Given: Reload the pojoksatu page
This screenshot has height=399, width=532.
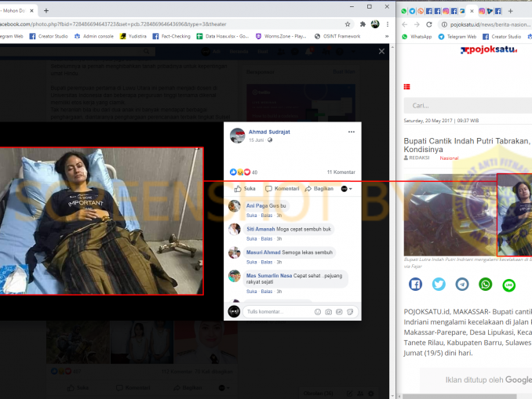Looking at the screenshot, I should pyautogui.click(x=429, y=24).
